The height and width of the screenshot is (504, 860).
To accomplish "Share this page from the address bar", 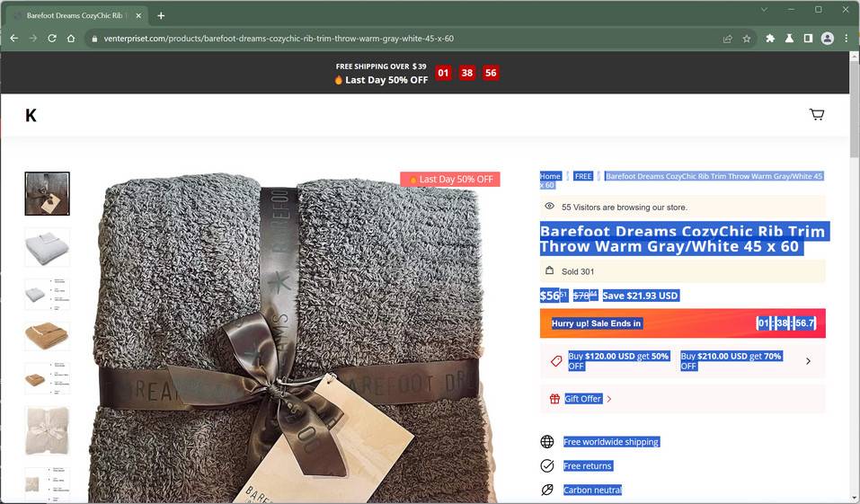I will click(x=728, y=39).
